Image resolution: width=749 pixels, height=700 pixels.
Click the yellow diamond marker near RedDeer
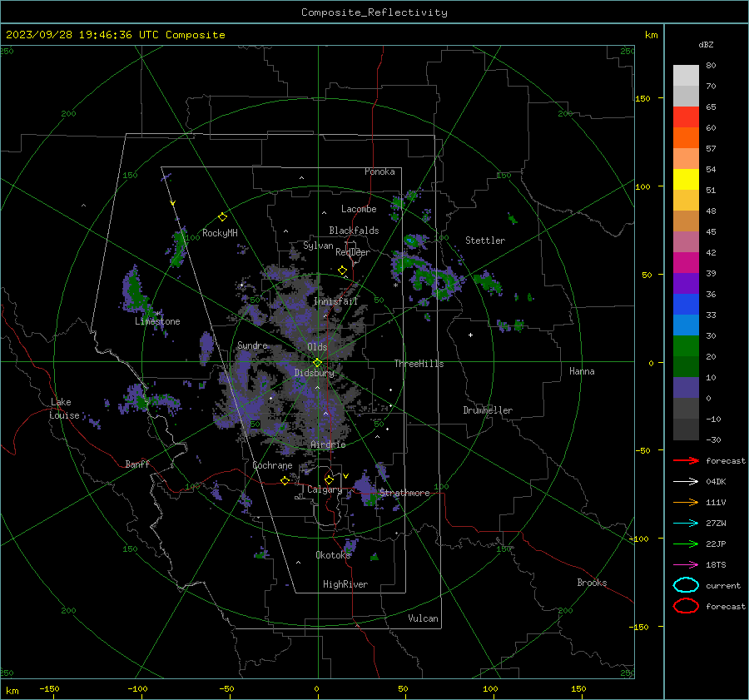pos(342,270)
